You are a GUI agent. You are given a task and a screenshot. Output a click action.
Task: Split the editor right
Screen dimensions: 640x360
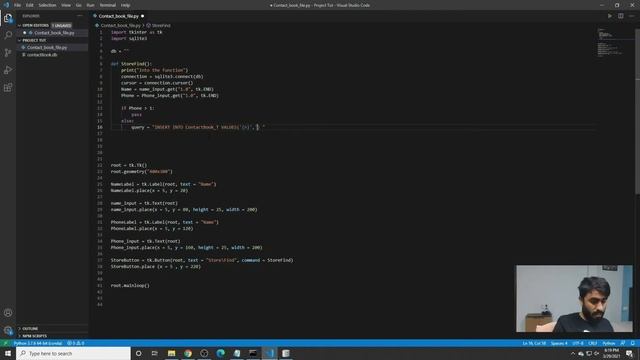click(x=620, y=16)
